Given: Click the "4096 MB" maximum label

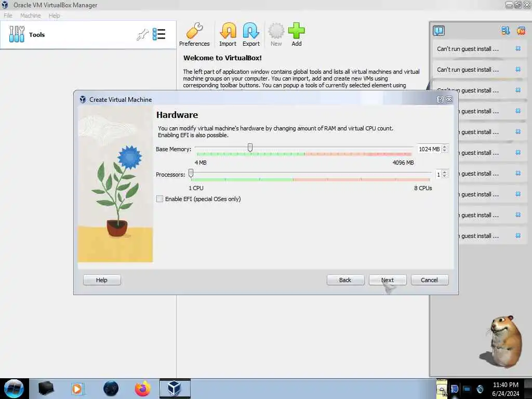Looking at the screenshot, I should click(x=403, y=163).
